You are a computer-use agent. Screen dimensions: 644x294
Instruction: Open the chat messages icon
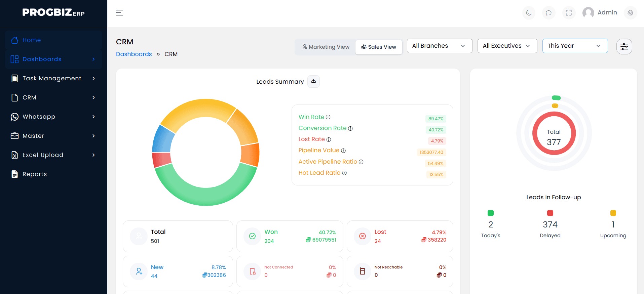tap(548, 13)
